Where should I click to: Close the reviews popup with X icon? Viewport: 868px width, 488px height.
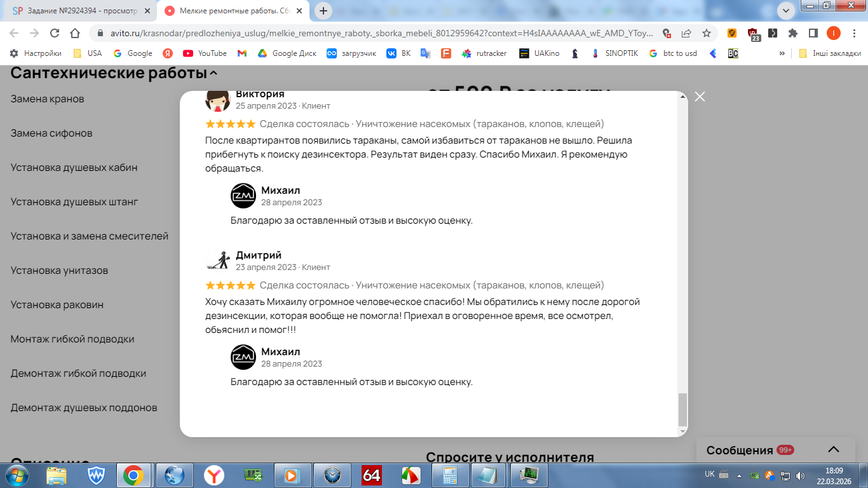[700, 97]
